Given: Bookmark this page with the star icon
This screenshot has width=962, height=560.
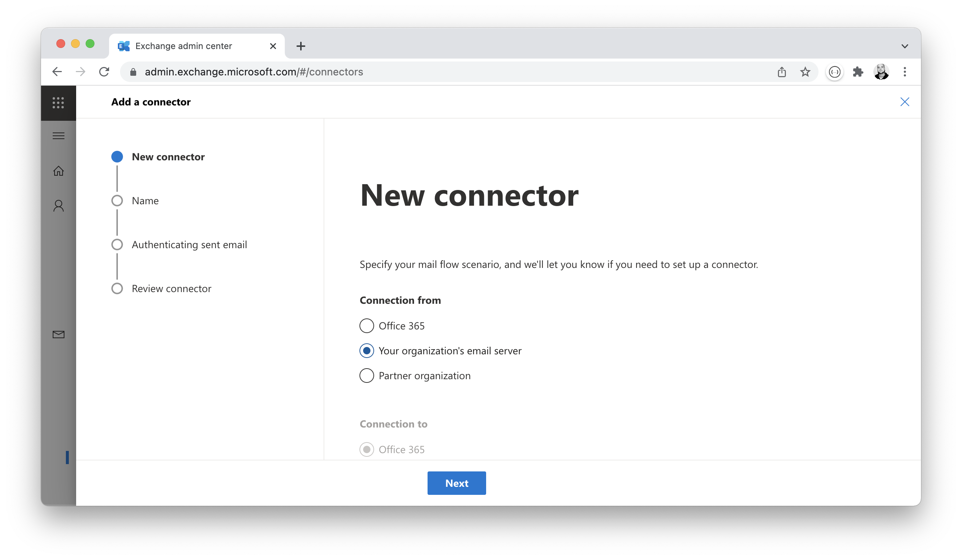Looking at the screenshot, I should pyautogui.click(x=805, y=72).
